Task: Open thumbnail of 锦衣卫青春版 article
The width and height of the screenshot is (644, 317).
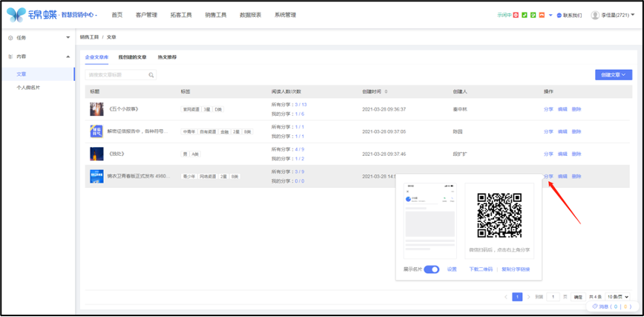Action: click(x=96, y=177)
